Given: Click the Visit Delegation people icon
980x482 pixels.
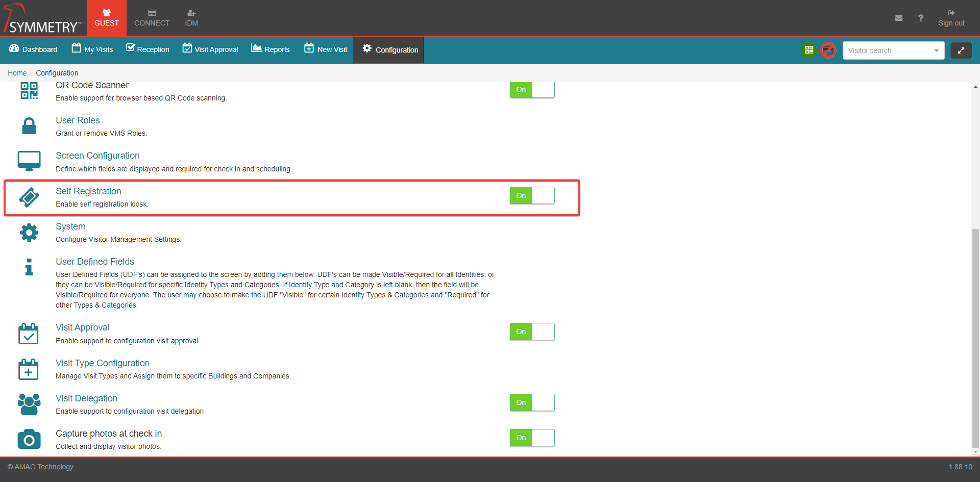Looking at the screenshot, I should click(29, 404).
